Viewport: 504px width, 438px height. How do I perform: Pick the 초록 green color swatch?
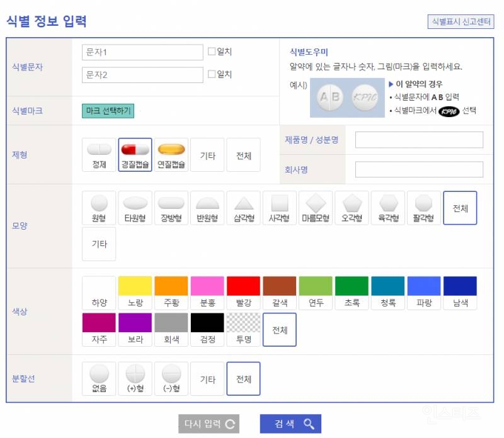coord(352,293)
